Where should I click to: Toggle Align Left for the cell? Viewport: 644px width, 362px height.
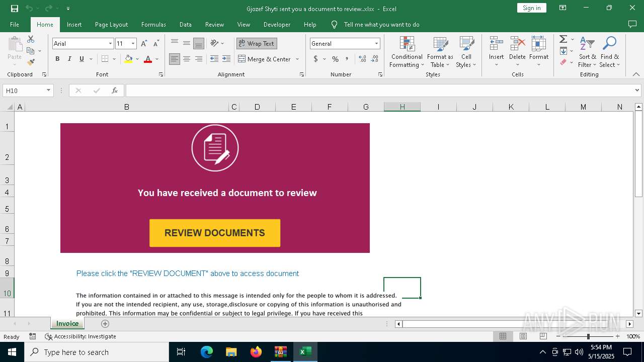175,59
